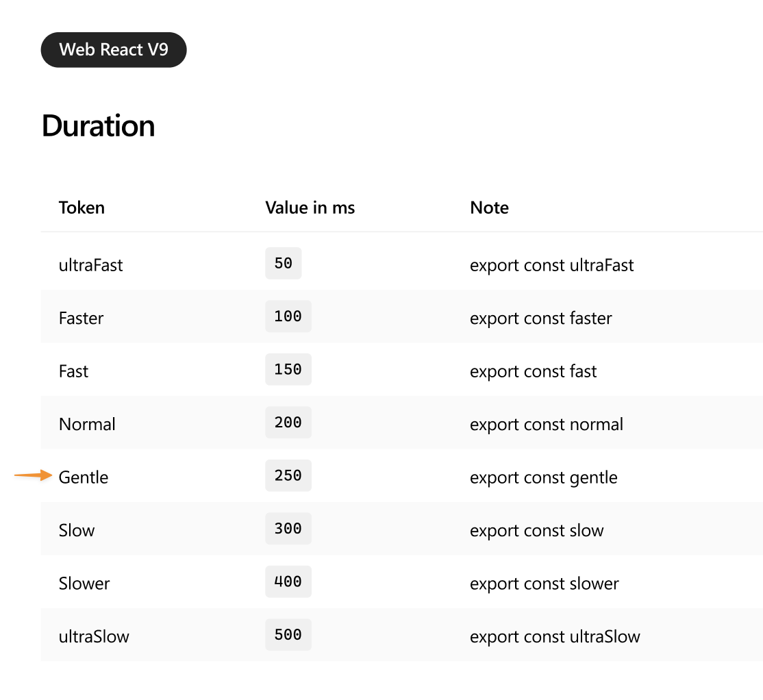Click the 200 value badge for Normal

tap(288, 422)
